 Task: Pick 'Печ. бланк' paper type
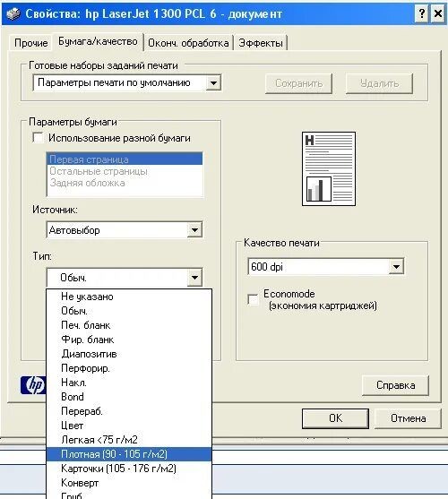[129, 325]
